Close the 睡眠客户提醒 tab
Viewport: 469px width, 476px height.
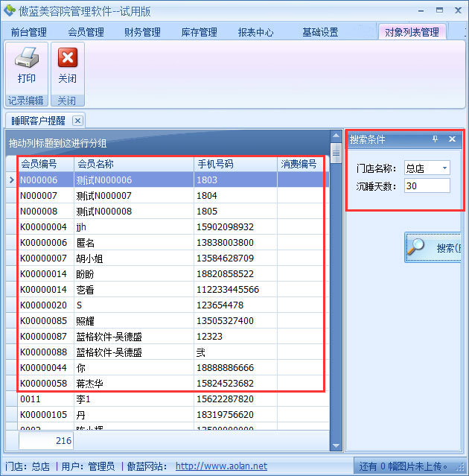click(77, 120)
